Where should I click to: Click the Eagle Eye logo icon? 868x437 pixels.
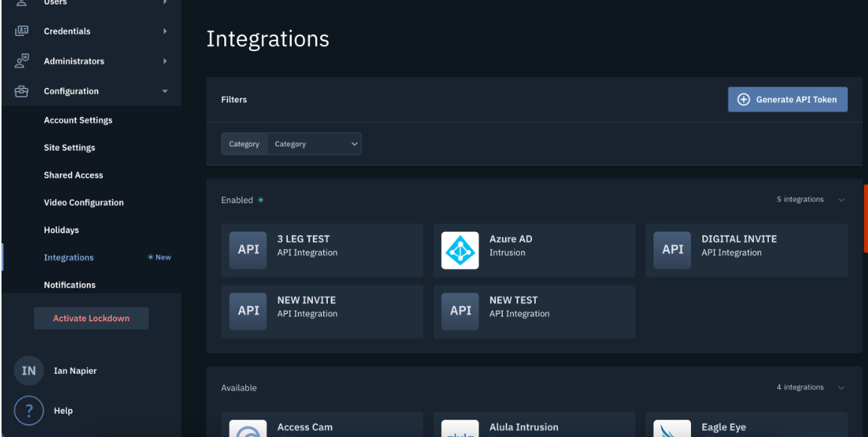click(x=672, y=428)
